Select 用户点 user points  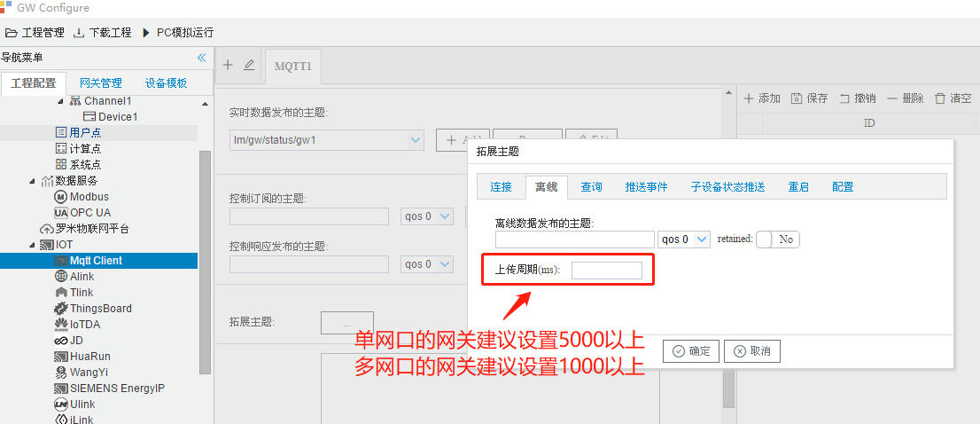coord(79,132)
